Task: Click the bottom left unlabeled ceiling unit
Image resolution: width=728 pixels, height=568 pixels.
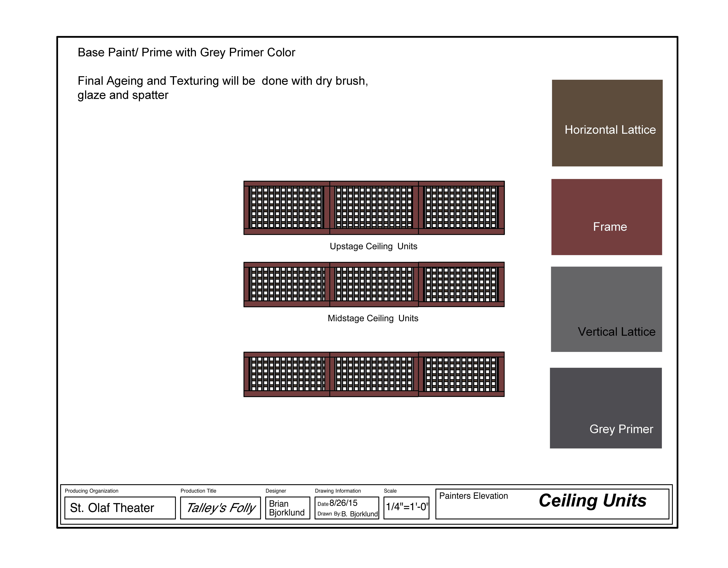Action: (x=287, y=374)
